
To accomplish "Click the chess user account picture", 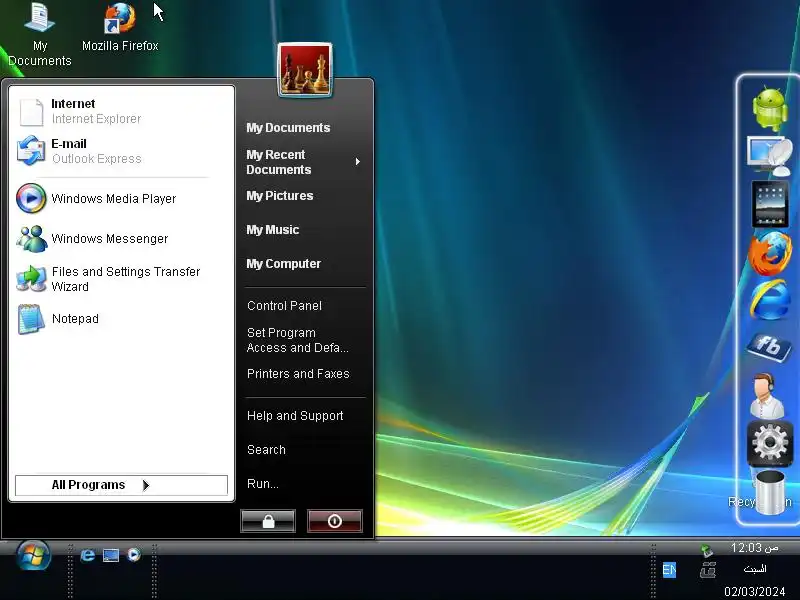I will click(305, 70).
